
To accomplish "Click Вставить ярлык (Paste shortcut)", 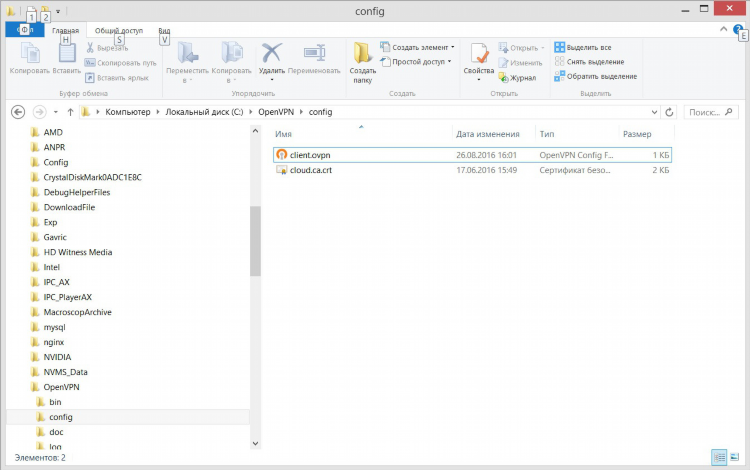I will click(x=117, y=77).
